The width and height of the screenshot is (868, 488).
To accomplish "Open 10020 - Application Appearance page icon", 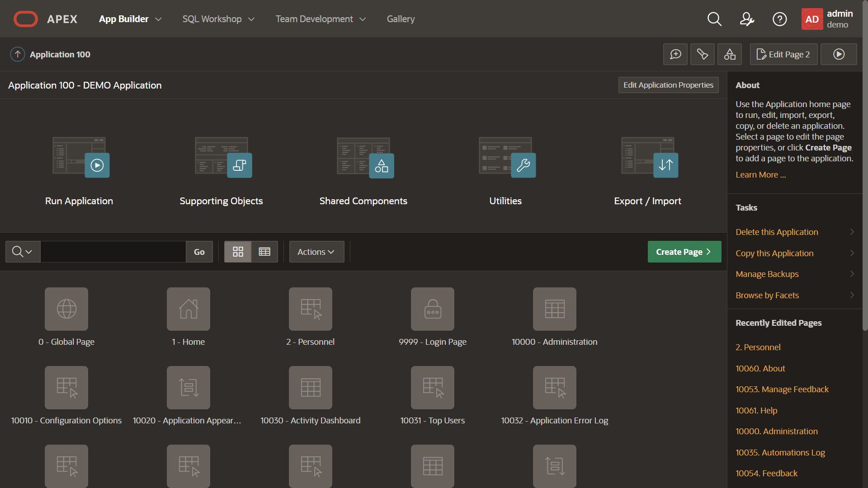I will point(189,388).
